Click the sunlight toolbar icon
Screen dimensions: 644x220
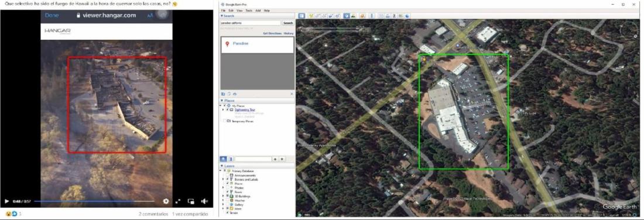(353, 16)
